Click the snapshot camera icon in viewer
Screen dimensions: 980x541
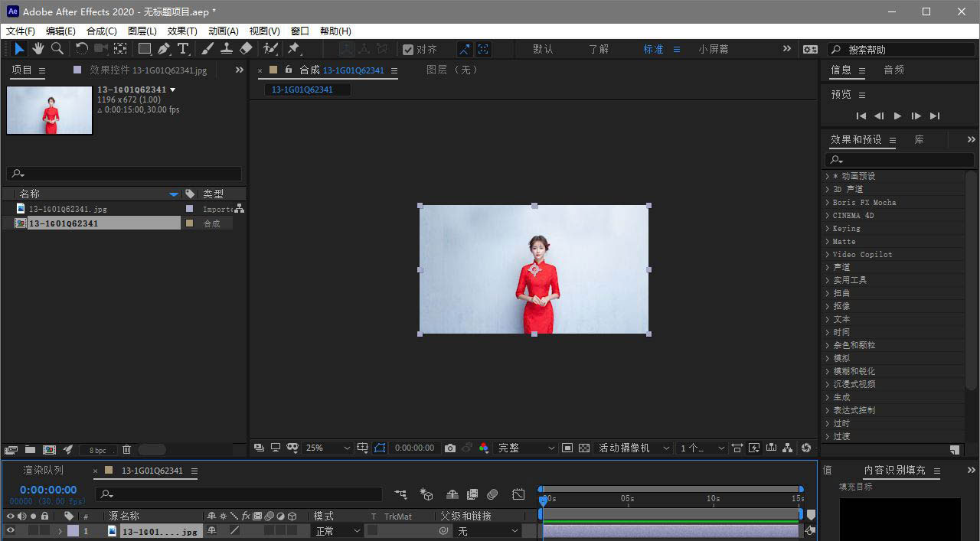coord(450,448)
